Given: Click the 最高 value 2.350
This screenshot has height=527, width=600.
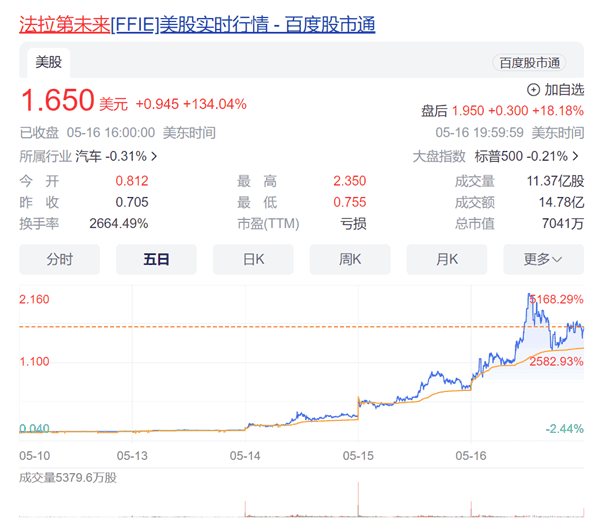Looking at the screenshot, I should pos(349,181).
